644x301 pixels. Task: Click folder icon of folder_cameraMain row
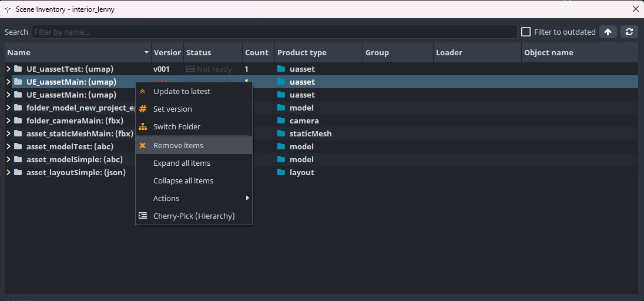tap(18, 121)
